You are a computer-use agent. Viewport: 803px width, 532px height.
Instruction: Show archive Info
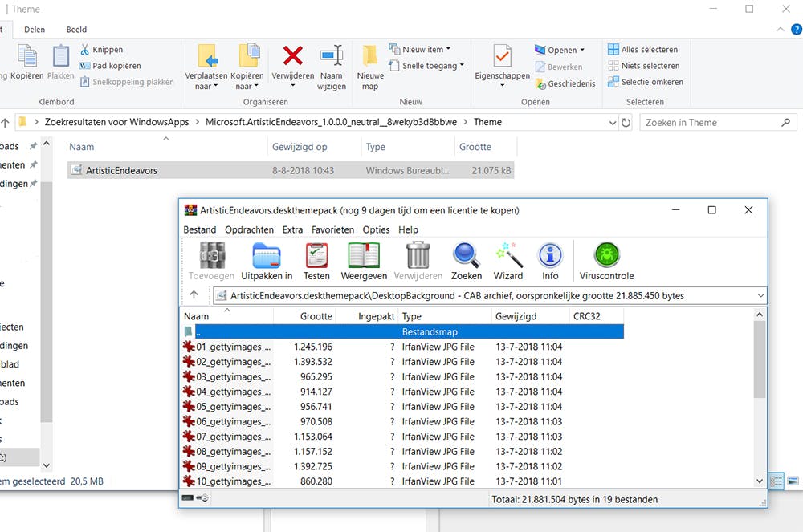550,258
